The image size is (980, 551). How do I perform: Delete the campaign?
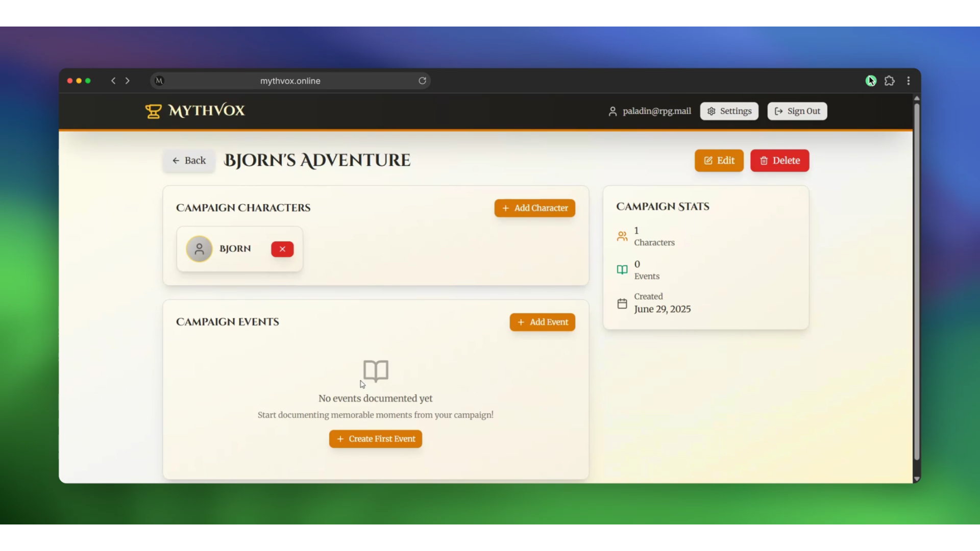(x=779, y=161)
